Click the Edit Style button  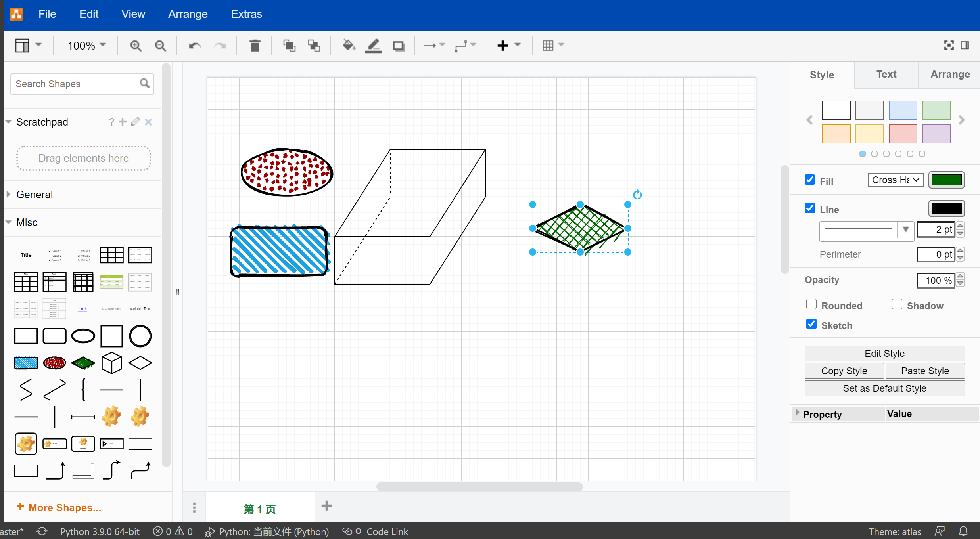click(884, 353)
